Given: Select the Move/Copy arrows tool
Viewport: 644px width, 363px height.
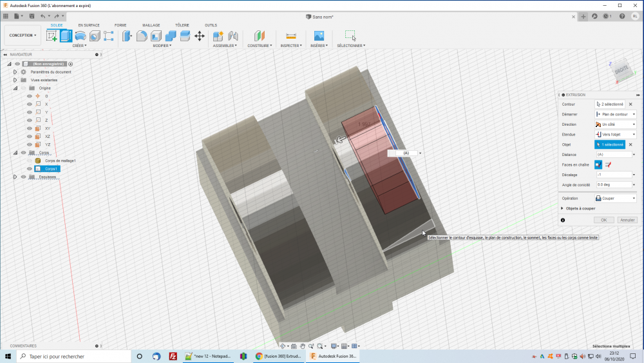Looking at the screenshot, I should coord(200,35).
